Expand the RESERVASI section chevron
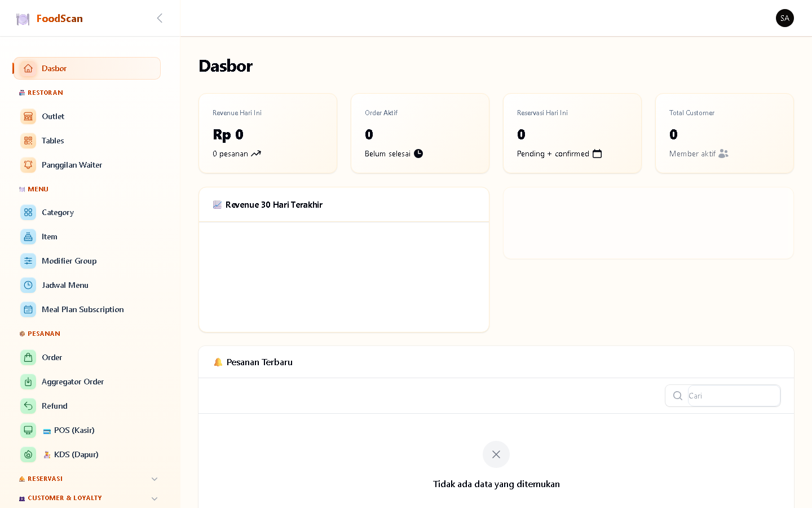Image resolution: width=812 pixels, height=508 pixels. [155, 479]
